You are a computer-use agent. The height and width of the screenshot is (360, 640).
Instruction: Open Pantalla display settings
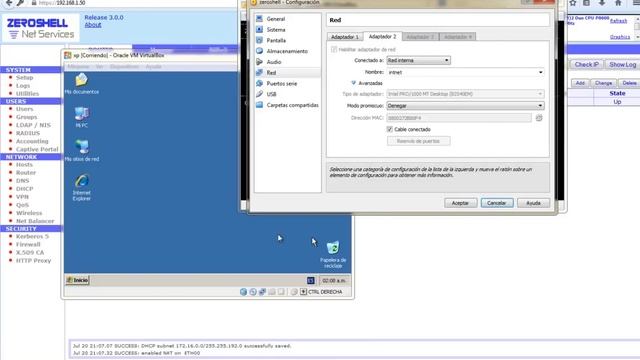276,40
